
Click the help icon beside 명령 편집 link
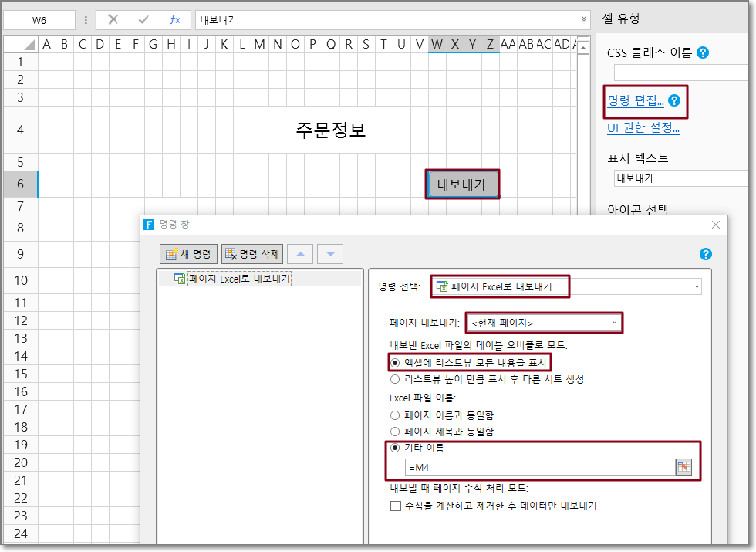[674, 100]
